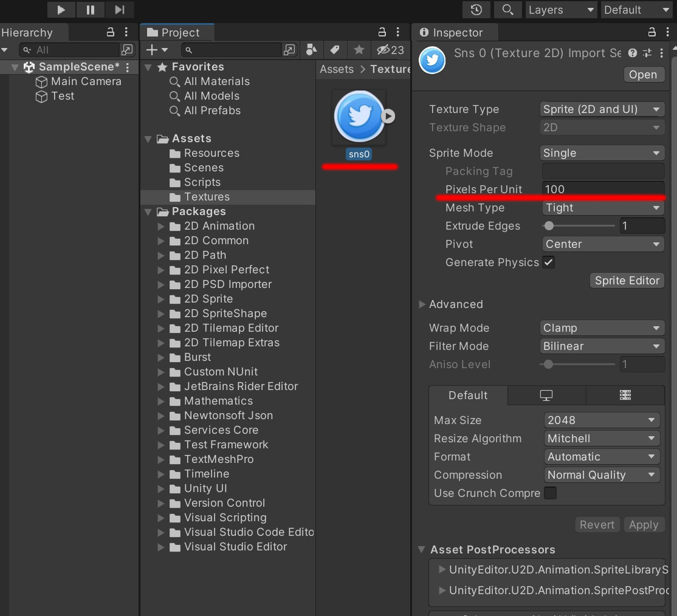Collapse the SampleScene tree node

15,67
